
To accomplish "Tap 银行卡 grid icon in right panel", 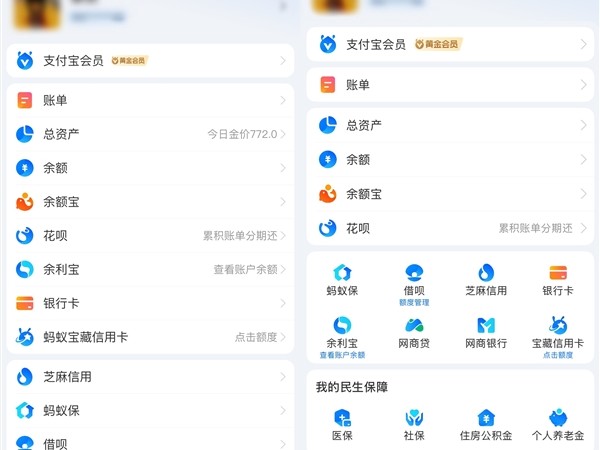I will click(558, 273).
